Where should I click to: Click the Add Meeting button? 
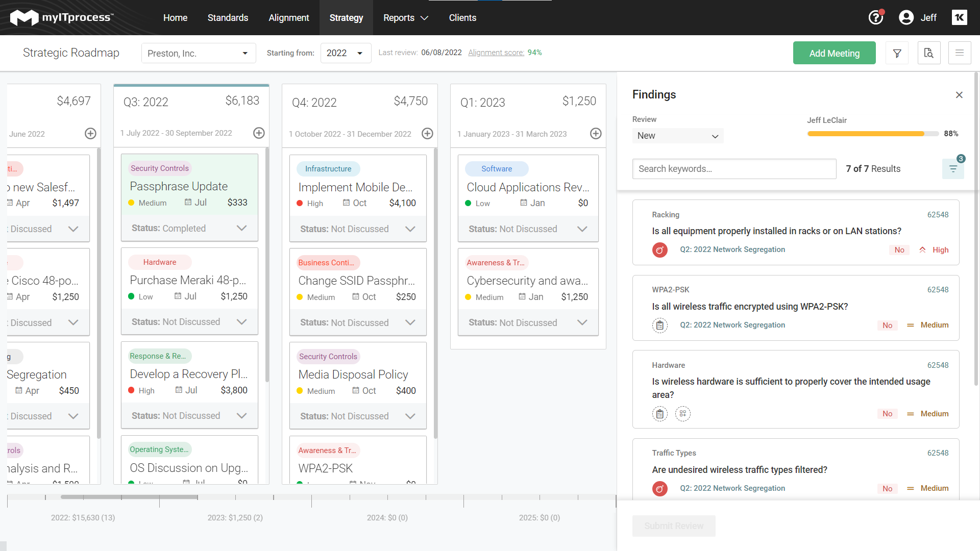pos(834,53)
